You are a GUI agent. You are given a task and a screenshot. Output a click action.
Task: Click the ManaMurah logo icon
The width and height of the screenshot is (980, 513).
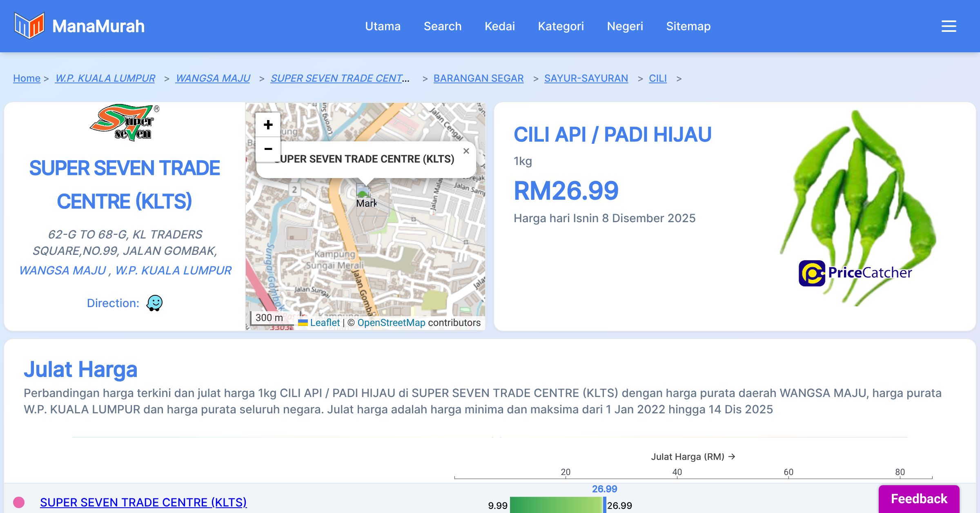(29, 26)
